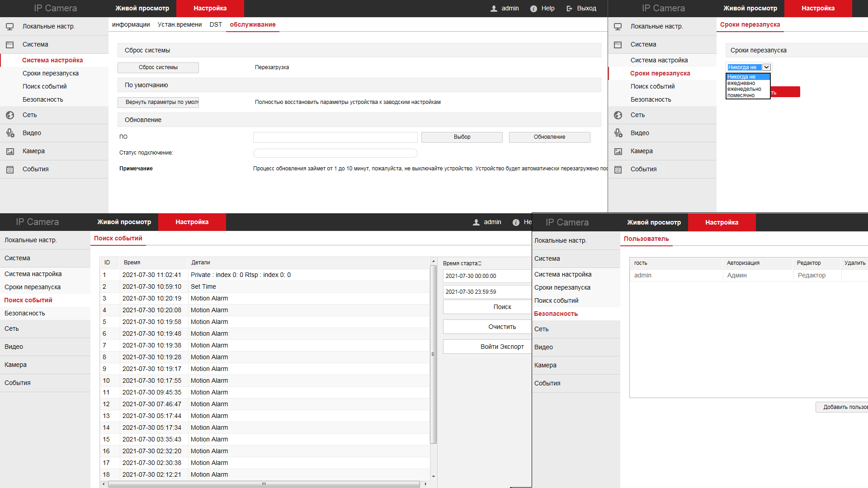This screenshot has width=868, height=488.
Task: Click the calendar icon beside События
Action: tap(9, 169)
